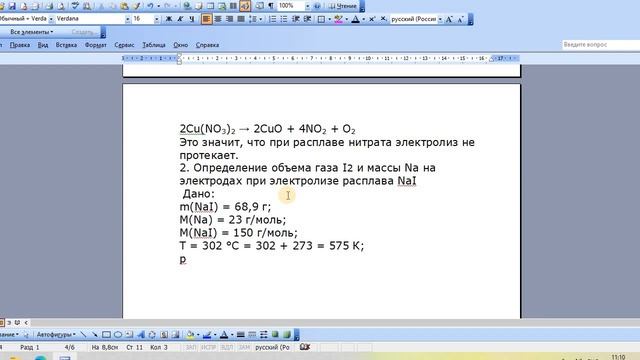Undo the last action
The height and width of the screenshot is (360, 640).
click(x=150, y=6)
